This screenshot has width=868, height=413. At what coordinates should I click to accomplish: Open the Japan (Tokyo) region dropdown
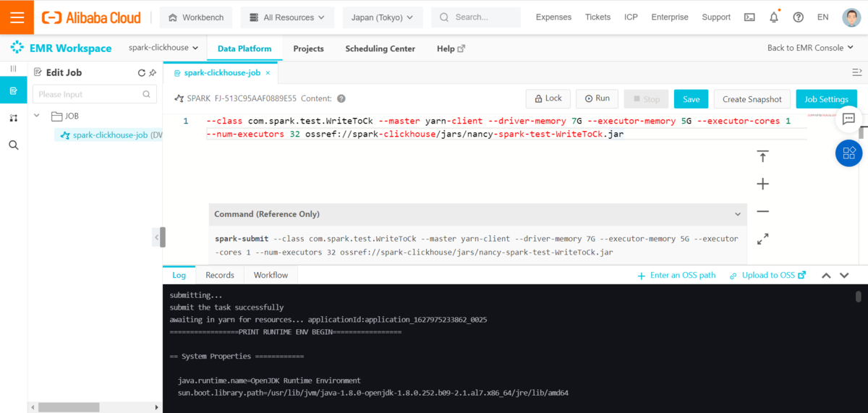(x=382, y=17)
